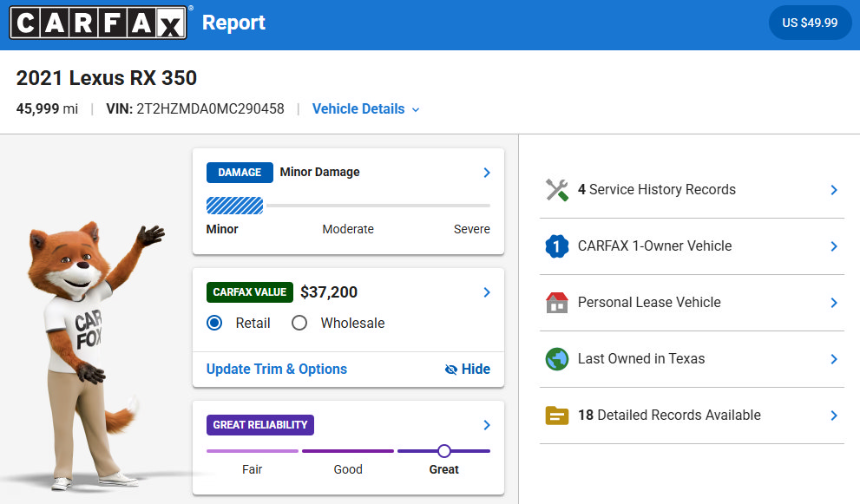This screenshot has height=504, width=860.
Task: Expand 4 Service History Records chevron
Action: click(x=834, y=190)
